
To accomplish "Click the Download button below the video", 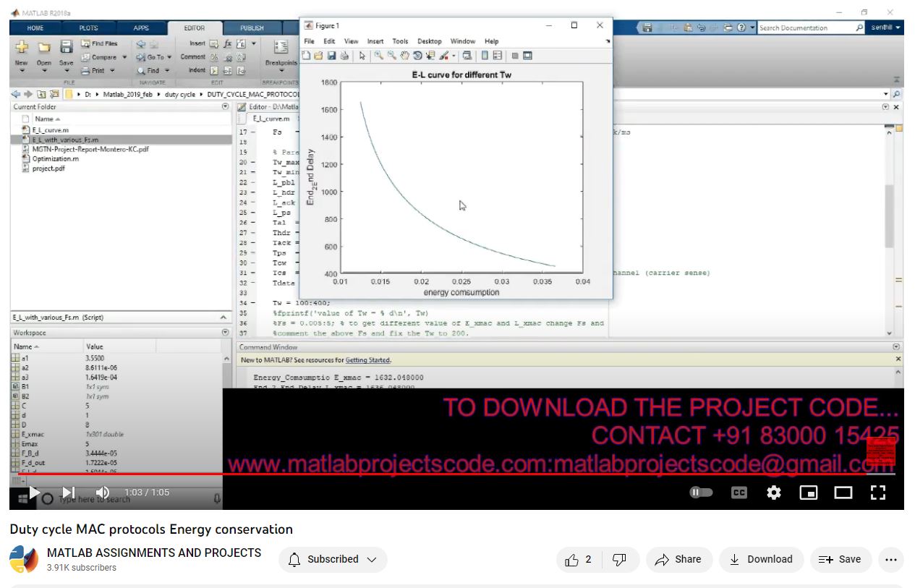I will tap(761, 559).
